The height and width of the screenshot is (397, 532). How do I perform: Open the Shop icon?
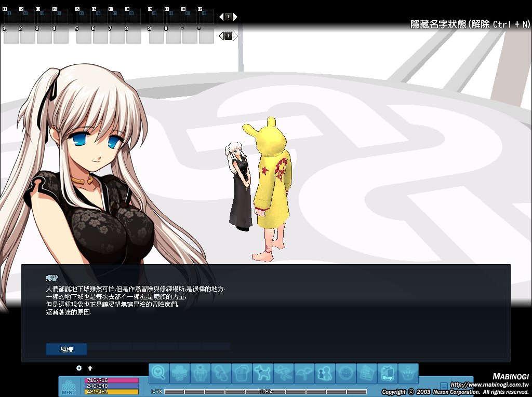388,373
